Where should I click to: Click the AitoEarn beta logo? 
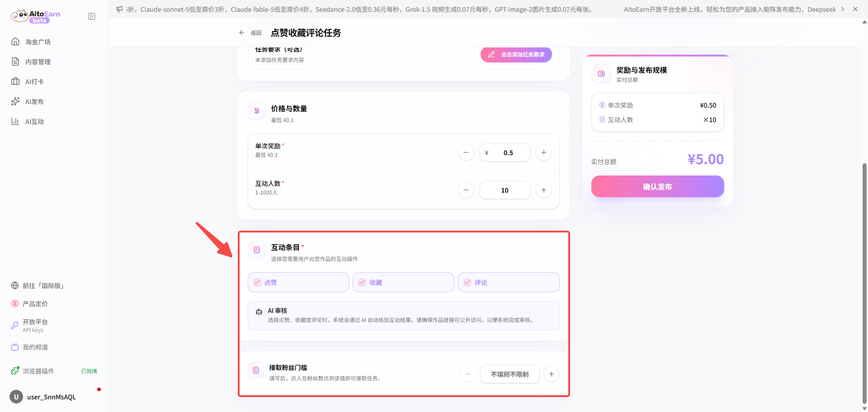[x=36, y=16]
